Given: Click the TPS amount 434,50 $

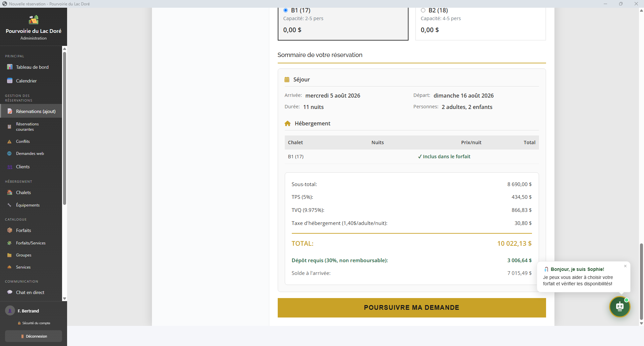Looking at the screenshot, I should [x=522, y=197].
